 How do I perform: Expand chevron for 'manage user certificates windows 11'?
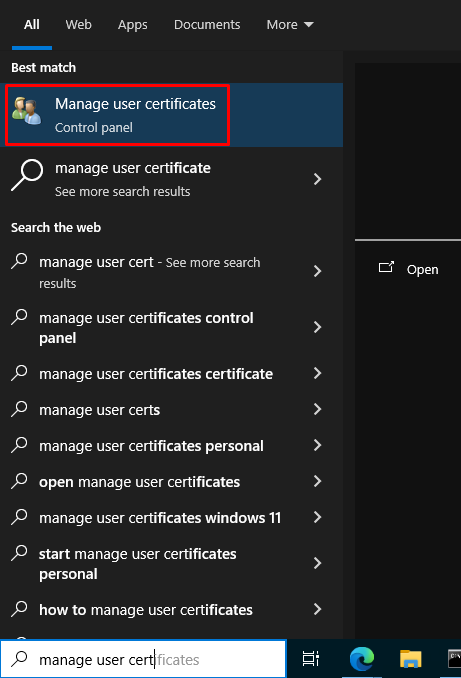coord(317,517)
